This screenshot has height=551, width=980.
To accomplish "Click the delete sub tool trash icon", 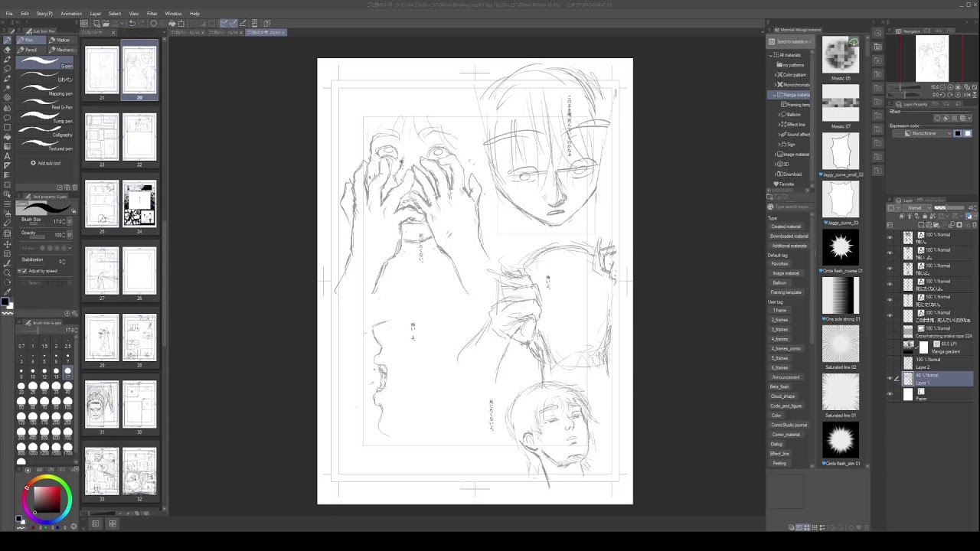I will coord(75,187).
